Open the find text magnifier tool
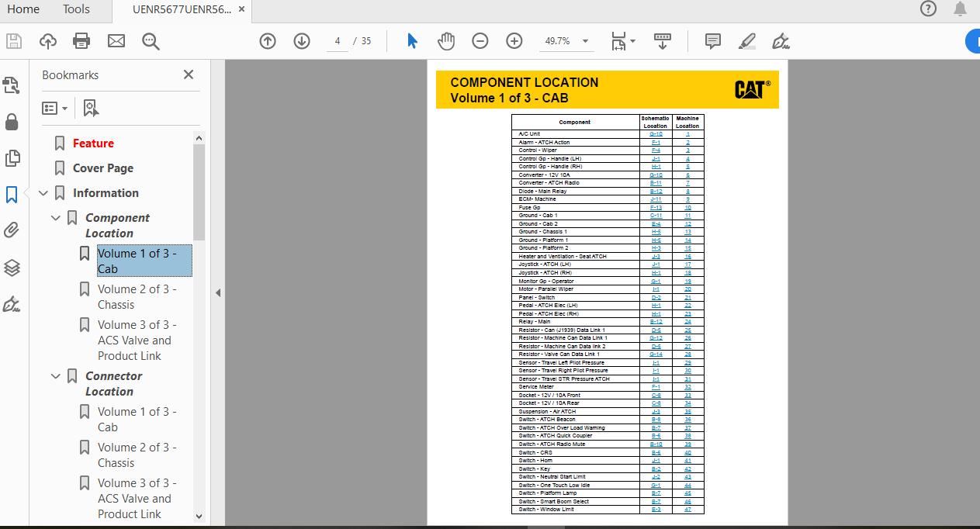Image resolution: width=980 pixels, height=529 pixels. pos(151,41)
